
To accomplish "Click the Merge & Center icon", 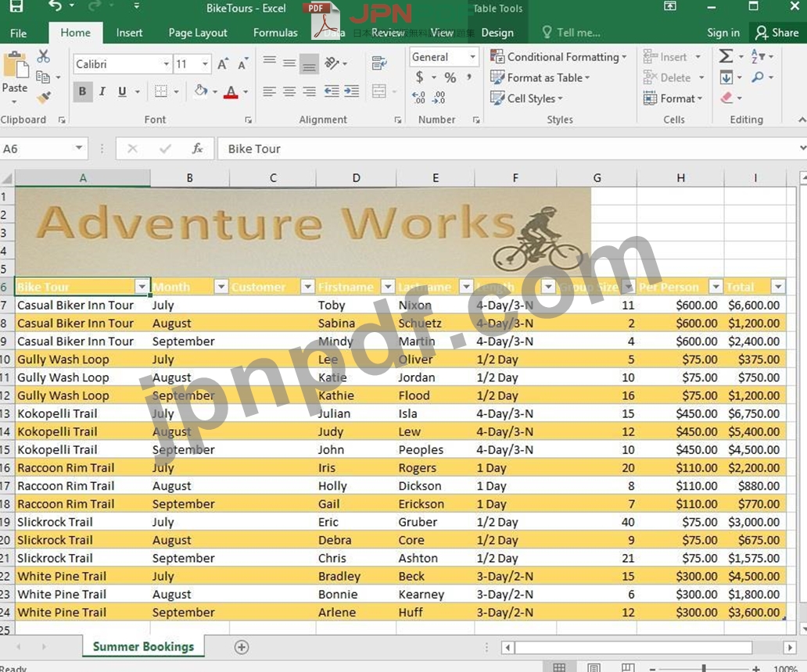I will [x=379, y=91].
